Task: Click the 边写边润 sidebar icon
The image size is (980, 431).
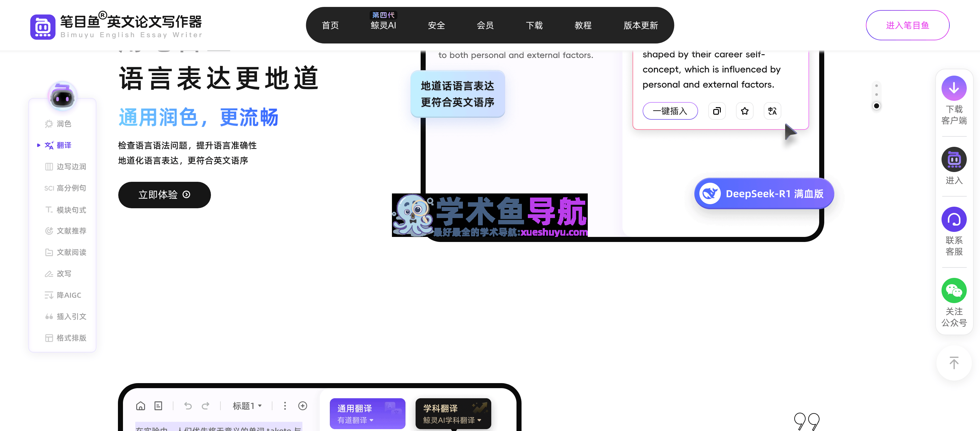Action: (49, 166)
